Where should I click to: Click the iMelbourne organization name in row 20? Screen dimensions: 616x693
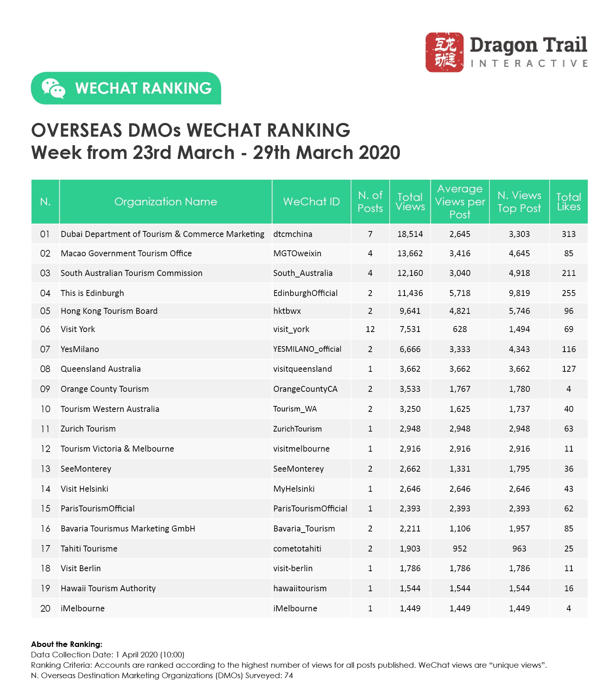(x=83, y=608)
